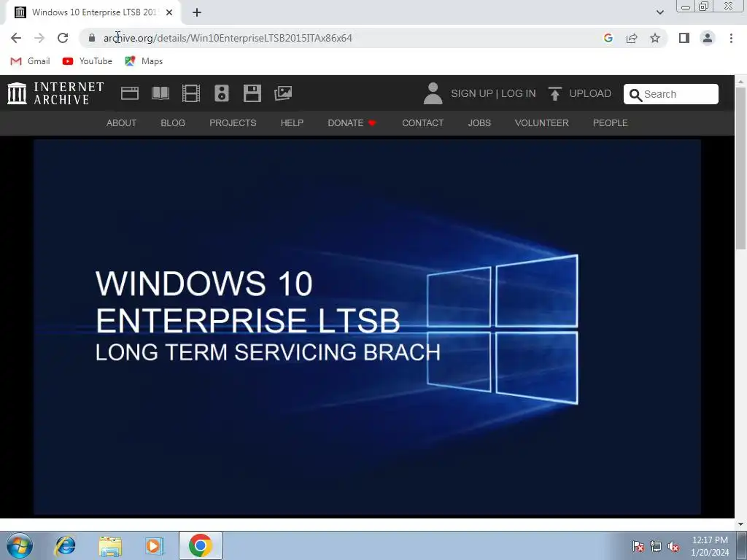Open the Internet Archive home logo
The height and width of the screenshot is (560, 747).
55,93
